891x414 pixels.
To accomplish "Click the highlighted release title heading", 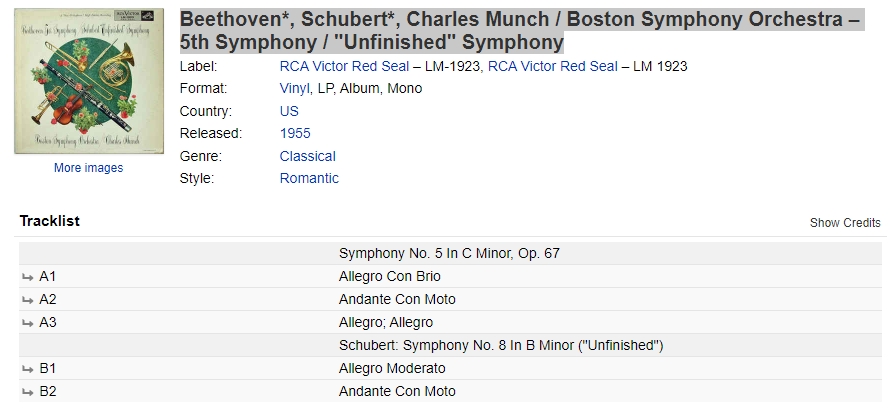I will click(x=522, y=31).
